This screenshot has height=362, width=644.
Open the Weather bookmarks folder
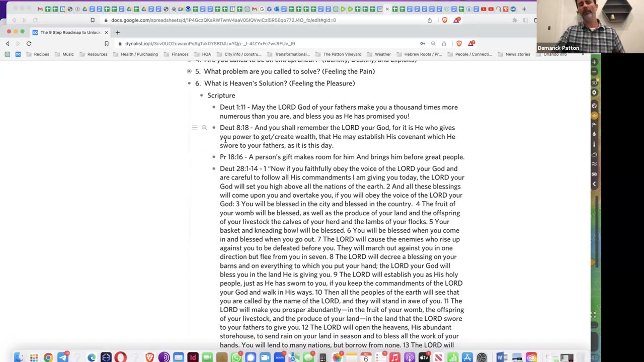tap(379, 54)
